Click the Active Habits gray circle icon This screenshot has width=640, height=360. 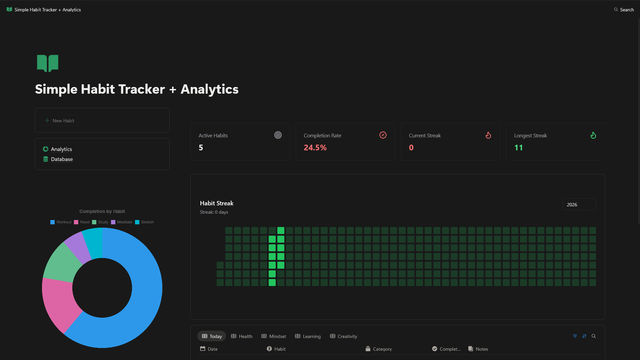pyautogui.click(x=278, y=135)
